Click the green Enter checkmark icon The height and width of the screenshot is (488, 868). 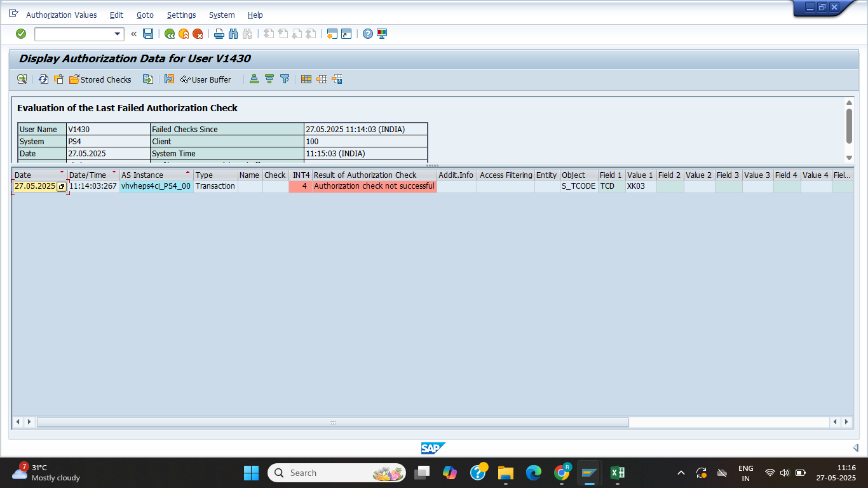coord(21,34)
